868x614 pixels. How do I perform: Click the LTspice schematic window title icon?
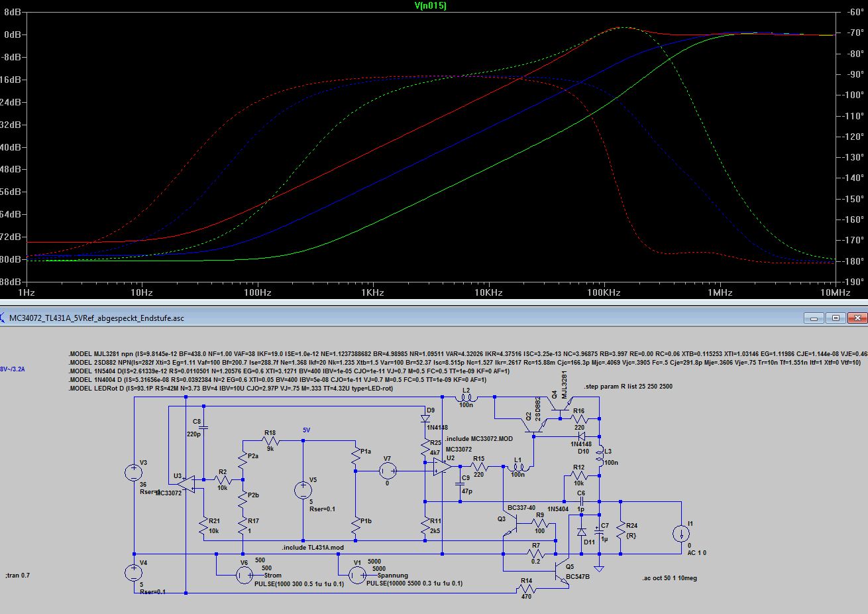5,318
